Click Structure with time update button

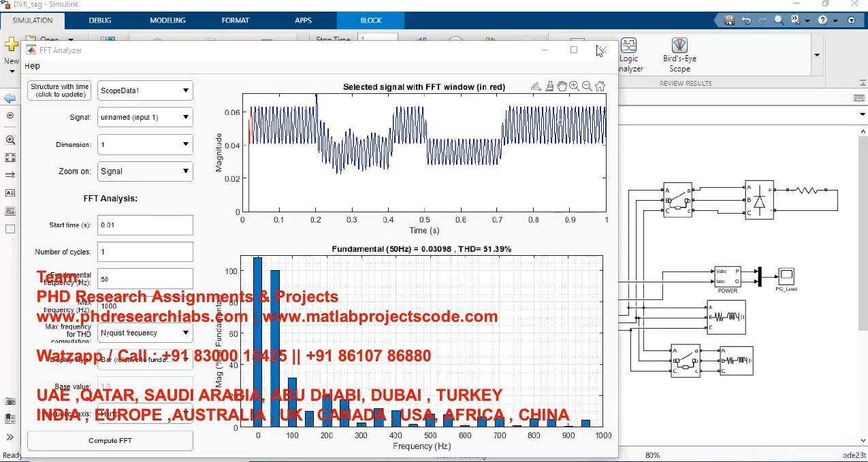[x=59, y=90]
